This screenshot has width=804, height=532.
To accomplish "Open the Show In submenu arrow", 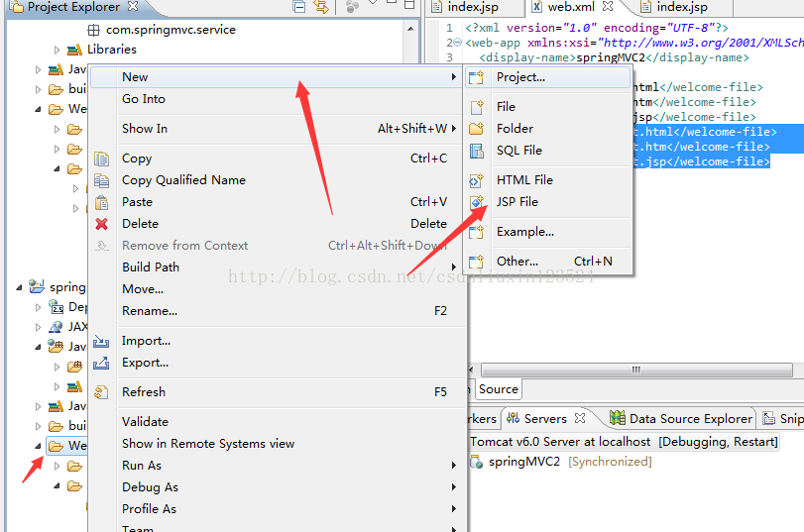I will (x=454, y=129).
